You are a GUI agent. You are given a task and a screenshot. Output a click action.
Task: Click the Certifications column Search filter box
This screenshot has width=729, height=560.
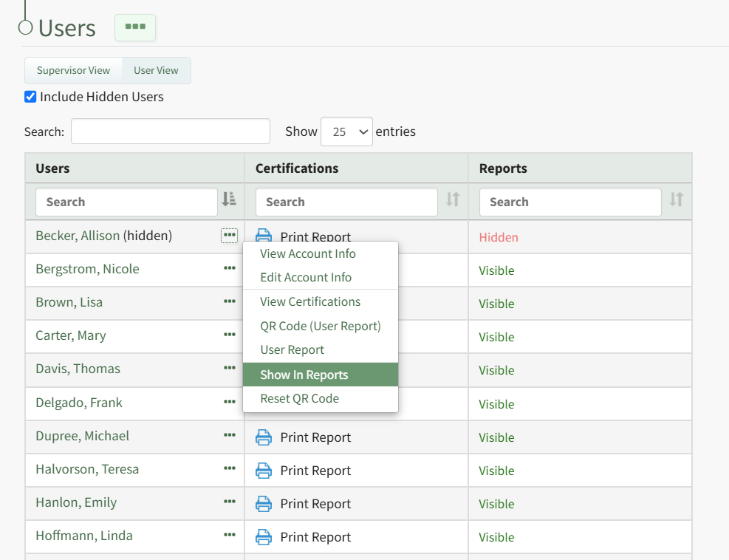(x=346, y=202)
